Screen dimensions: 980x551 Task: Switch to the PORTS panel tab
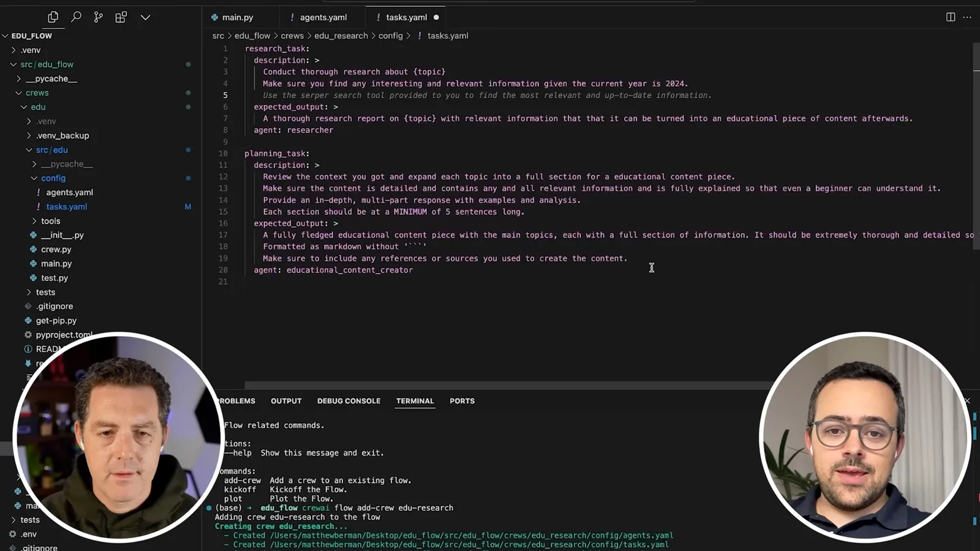(462, 401)
